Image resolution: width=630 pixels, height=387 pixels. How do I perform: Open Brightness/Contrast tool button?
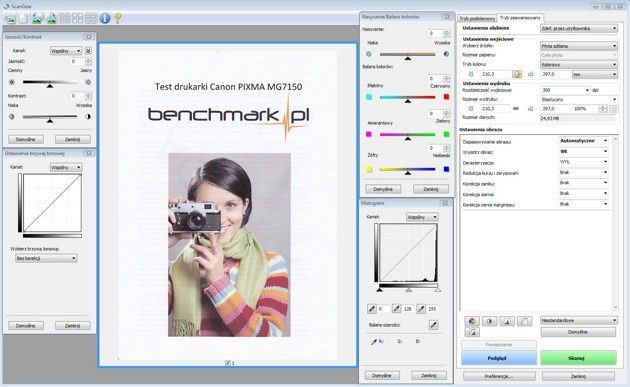coord(490,321)
